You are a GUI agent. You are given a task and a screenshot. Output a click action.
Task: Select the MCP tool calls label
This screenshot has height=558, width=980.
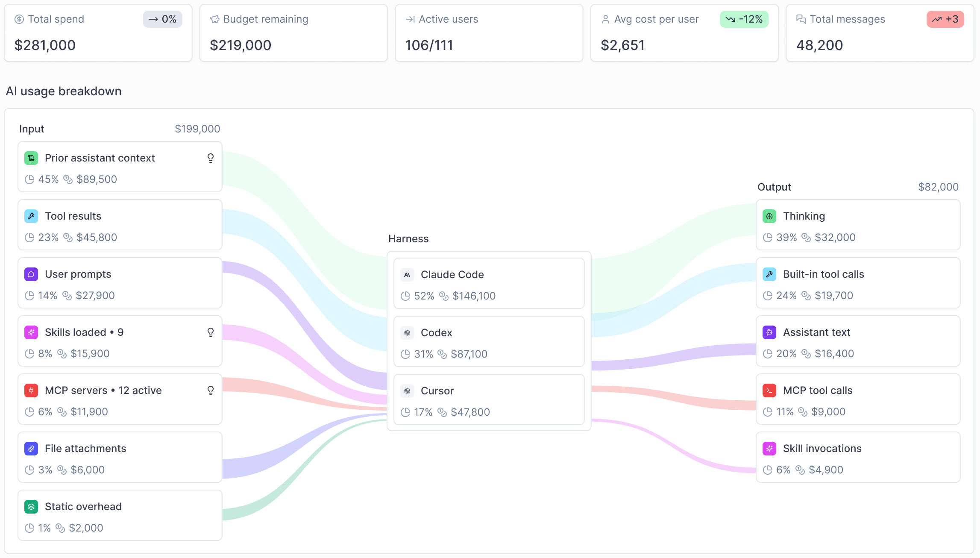click(818, 391)
